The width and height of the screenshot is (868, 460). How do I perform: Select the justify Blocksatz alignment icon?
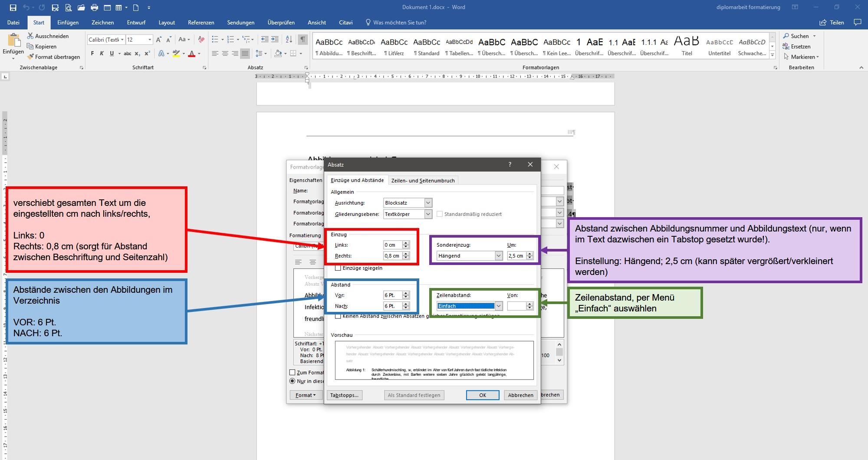click(x=245, y=53)
